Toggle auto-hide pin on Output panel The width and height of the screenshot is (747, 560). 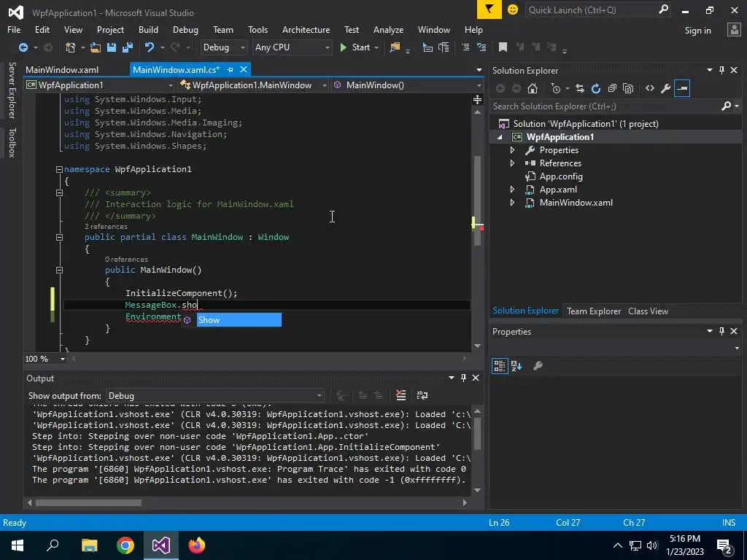463,378
